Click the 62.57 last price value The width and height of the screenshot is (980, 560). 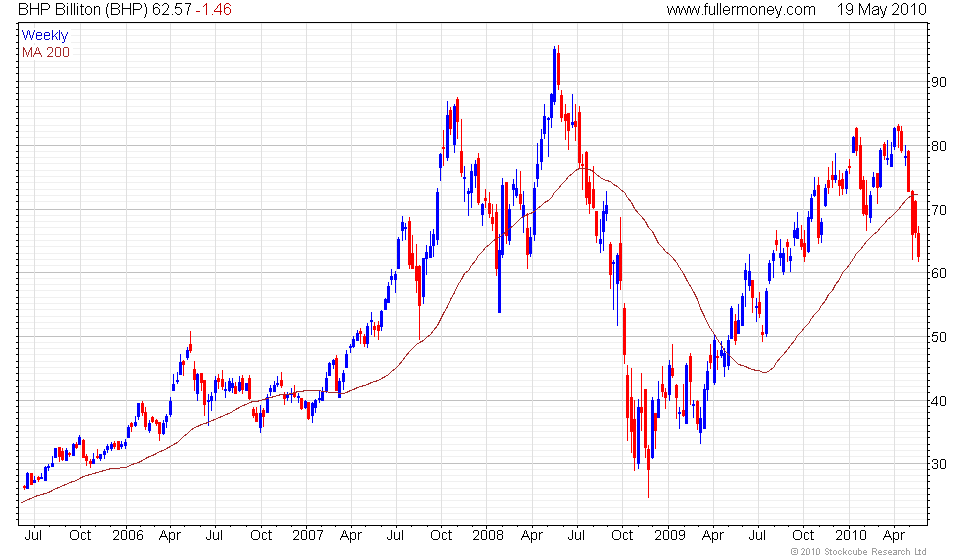[171, 9]
